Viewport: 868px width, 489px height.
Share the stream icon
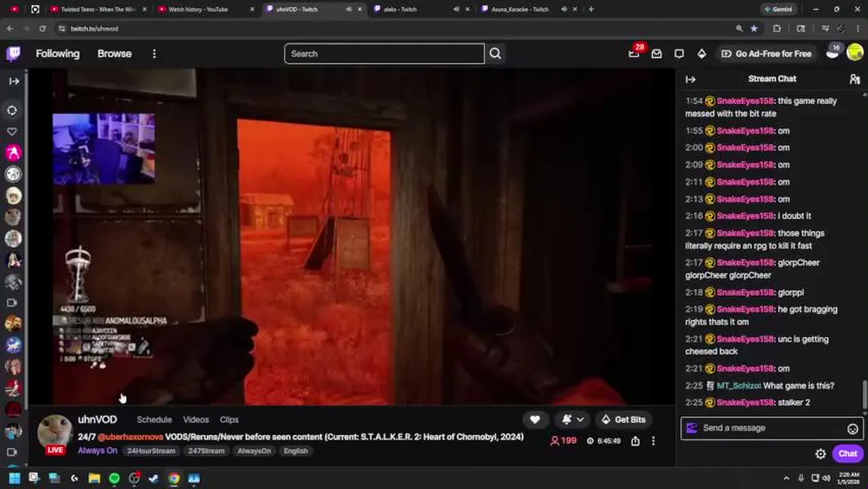click(x=635, y=441)
